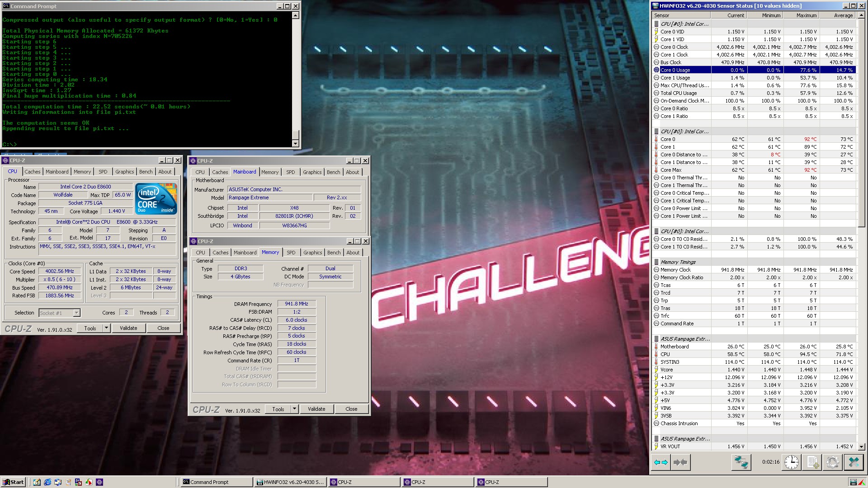Click Maximum column header in HWiNFO

coord(801,15)
